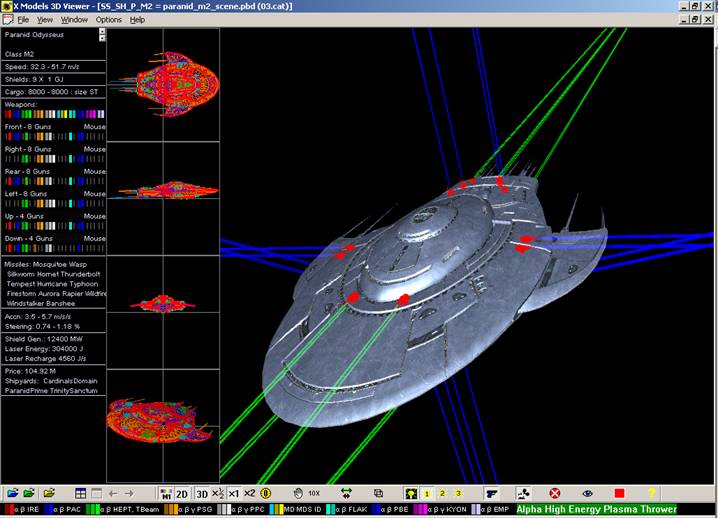Select the hand pan tool
718x518 pixels.
pyautogui.click(x=297, y=493)
